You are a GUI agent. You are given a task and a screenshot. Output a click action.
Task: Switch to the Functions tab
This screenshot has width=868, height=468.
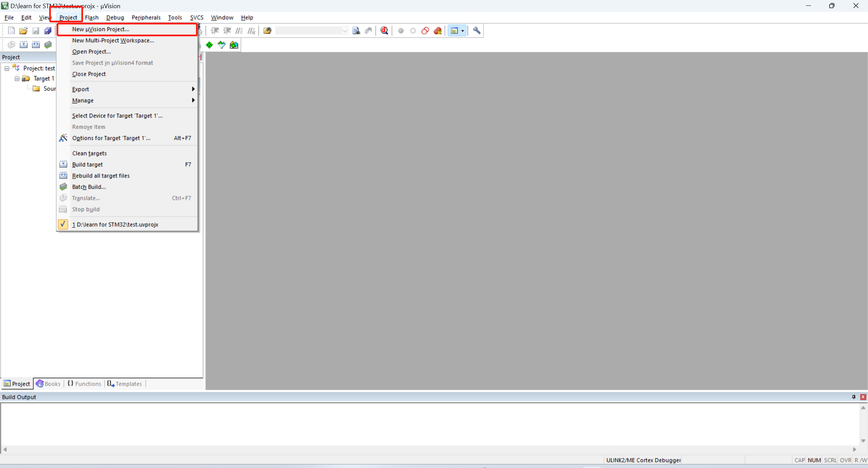point(84,384)
